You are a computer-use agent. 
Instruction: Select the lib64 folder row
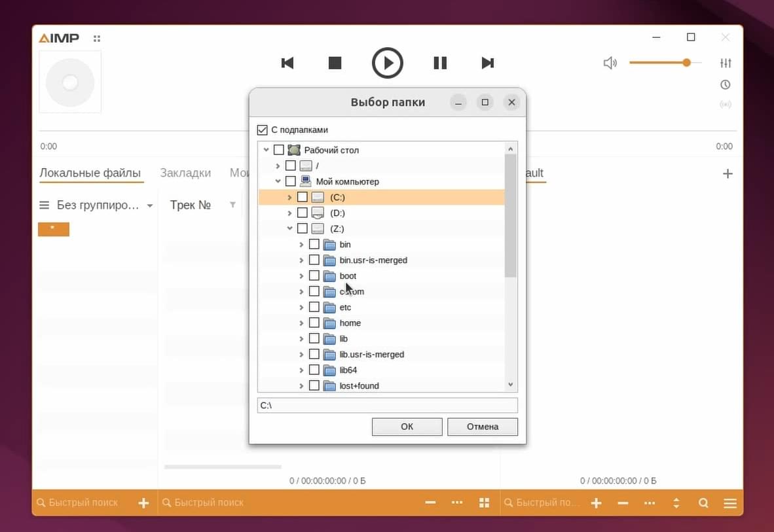click(382, 370)
